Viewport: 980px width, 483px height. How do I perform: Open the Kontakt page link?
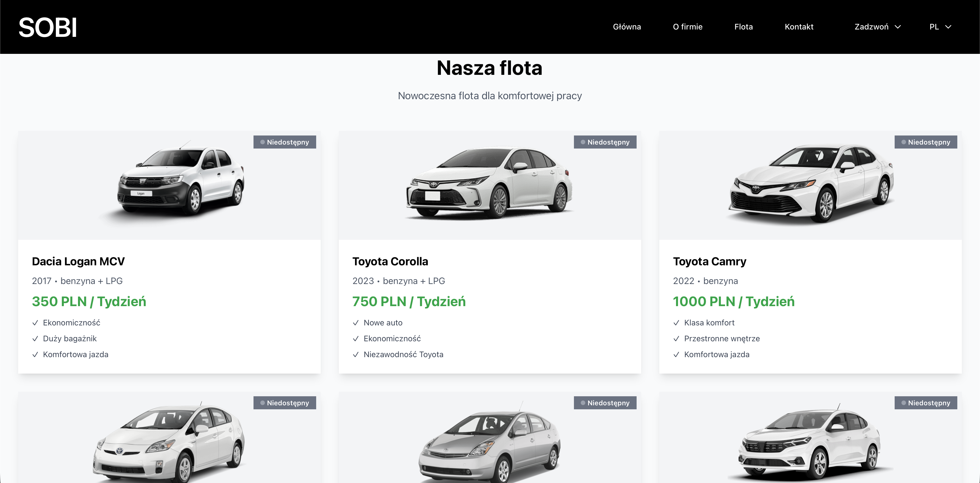799,27
